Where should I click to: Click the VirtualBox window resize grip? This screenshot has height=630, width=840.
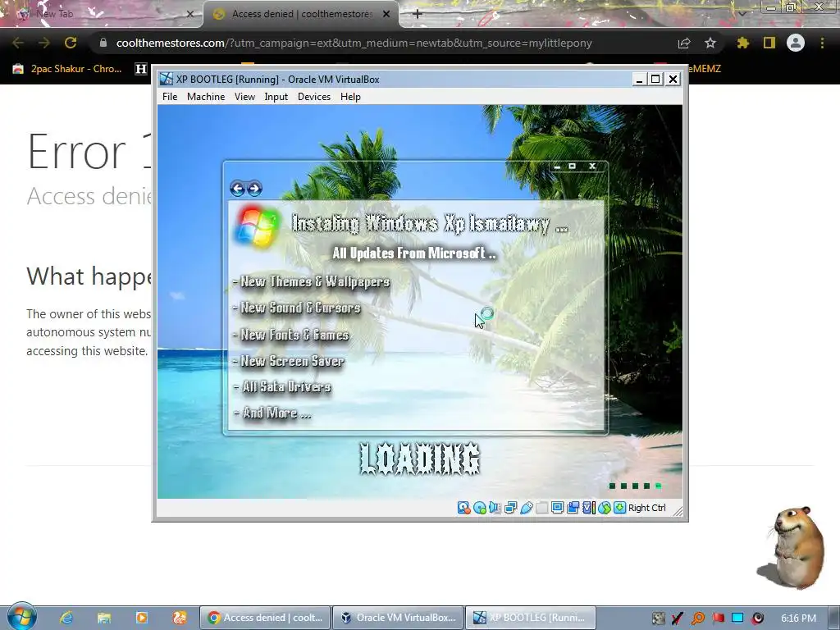click(678, 511)
